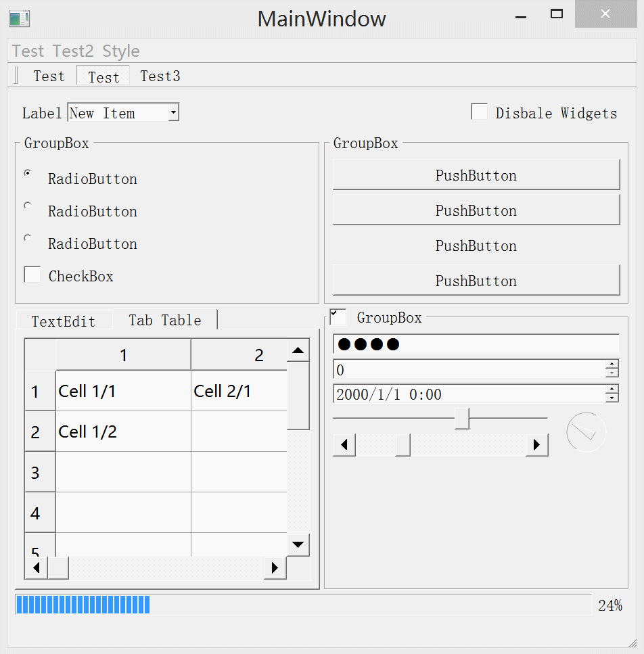Enable the Disbale Widgets checkbox
Viewport: 644px width, 654px height.
coord(479,112)
